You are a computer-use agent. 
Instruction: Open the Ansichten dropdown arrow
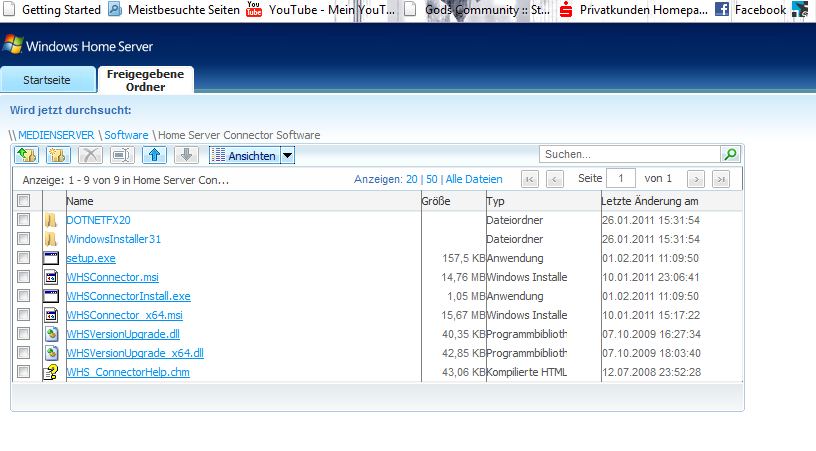287,155
